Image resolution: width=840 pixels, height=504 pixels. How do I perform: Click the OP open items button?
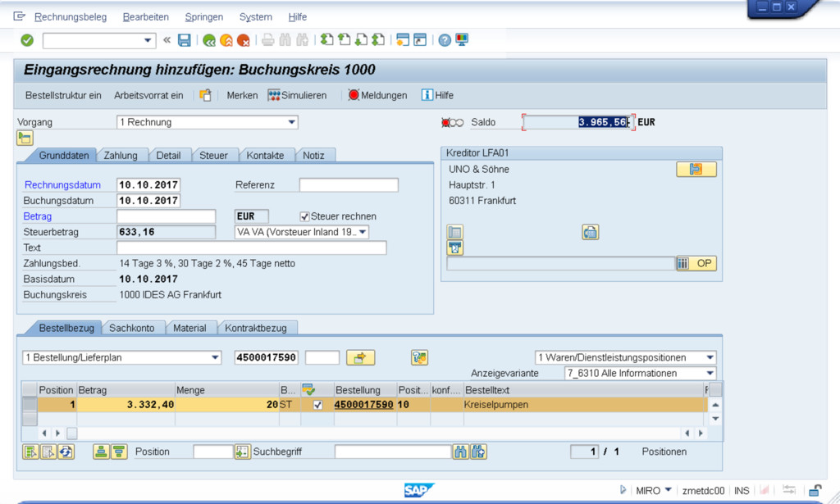click(696, 263)
